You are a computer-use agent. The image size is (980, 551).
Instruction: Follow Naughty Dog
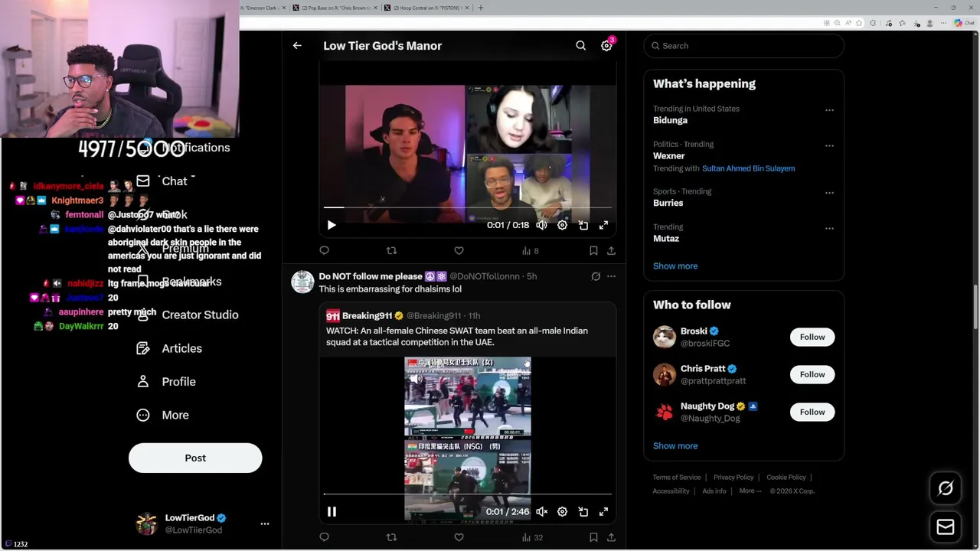coord(812,412)
